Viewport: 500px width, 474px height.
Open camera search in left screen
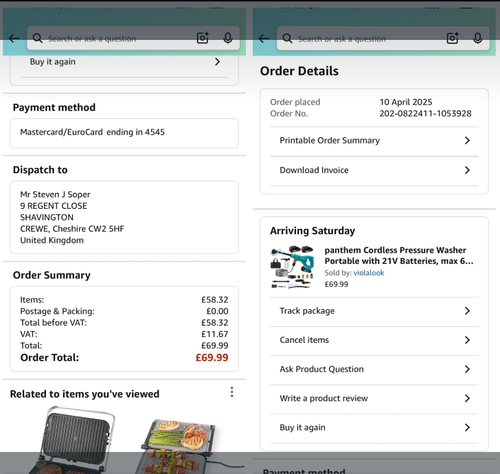(203, 38)
